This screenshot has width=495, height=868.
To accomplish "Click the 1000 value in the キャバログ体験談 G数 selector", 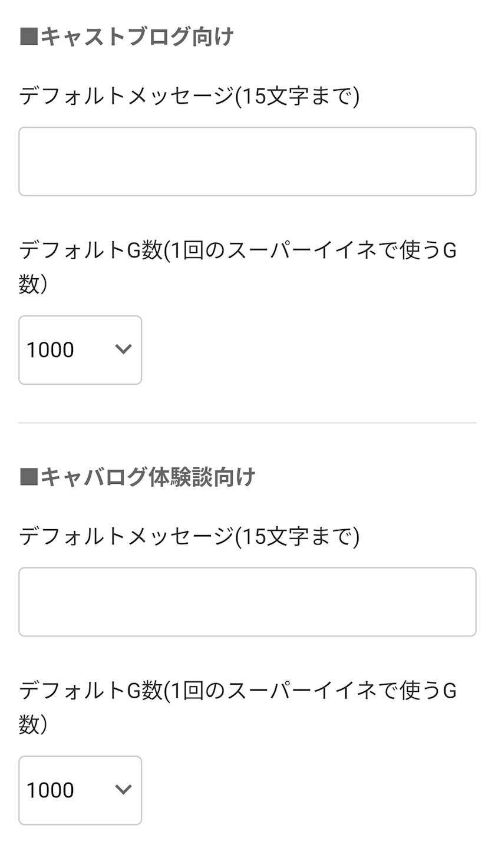I will coord(50,790).
